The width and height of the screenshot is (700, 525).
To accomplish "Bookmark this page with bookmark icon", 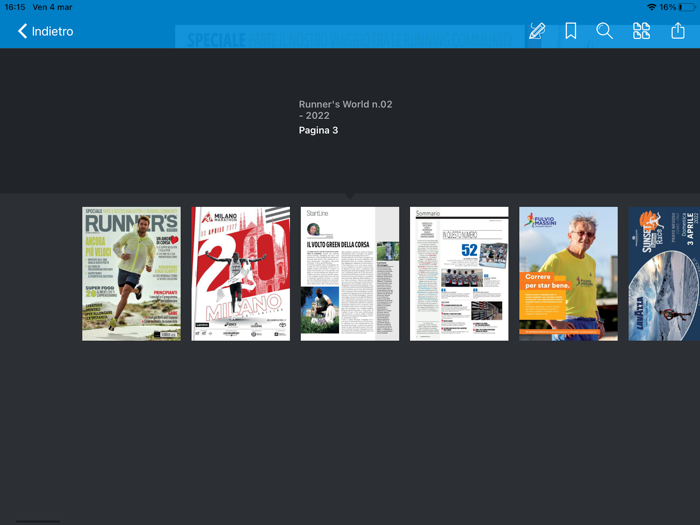I will [x=571, y=31].
